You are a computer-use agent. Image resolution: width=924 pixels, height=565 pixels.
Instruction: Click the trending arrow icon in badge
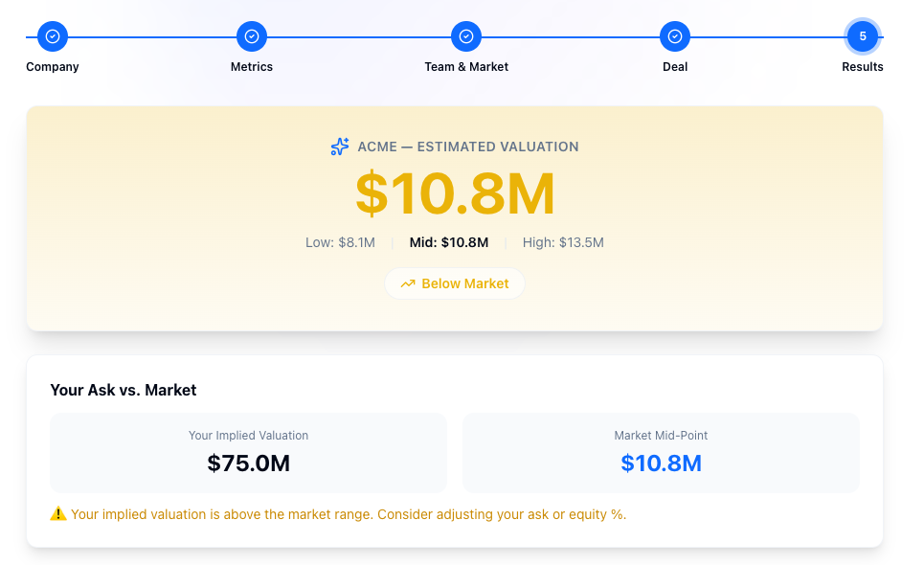click(408, 284)
